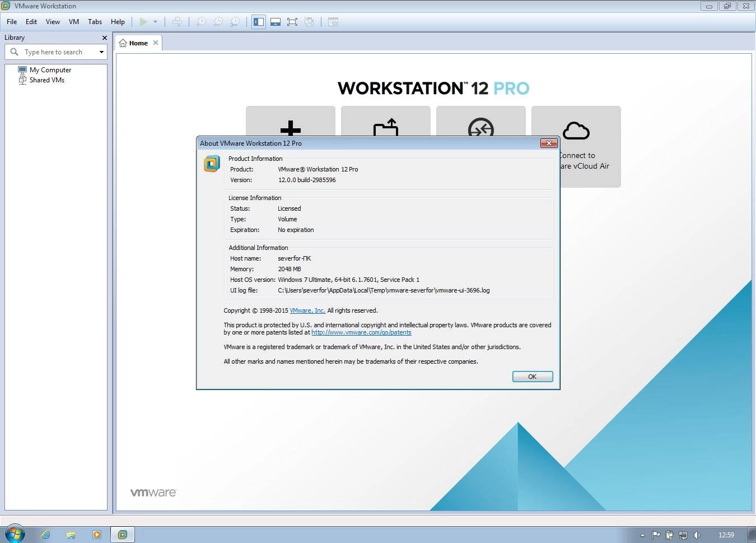The width and height of the screenshot is (756, 543).
Task: Click the Action Center flag tray icon
Action: click(x=656, y=535)
